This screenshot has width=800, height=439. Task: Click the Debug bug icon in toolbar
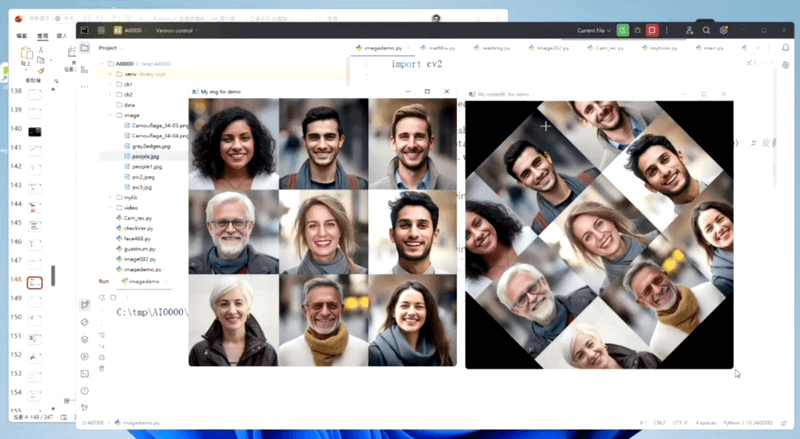pyautogui.click(x=639, y=31)
